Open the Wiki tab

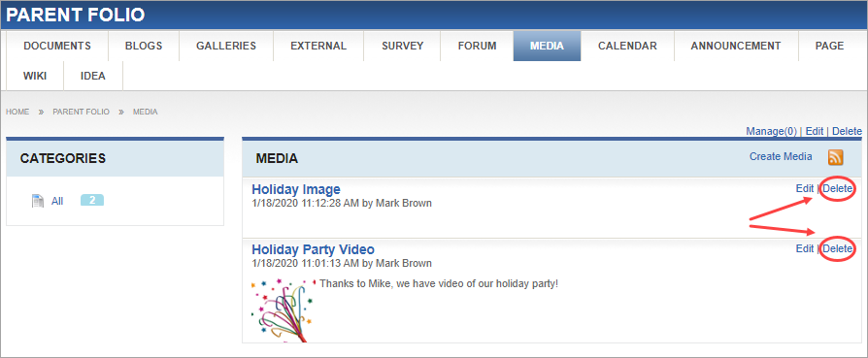35,76
